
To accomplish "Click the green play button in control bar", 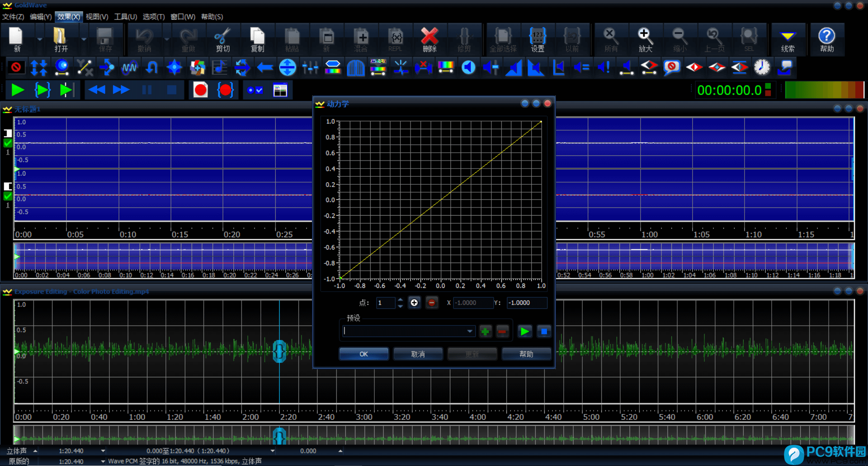I will tap(18, 90).
